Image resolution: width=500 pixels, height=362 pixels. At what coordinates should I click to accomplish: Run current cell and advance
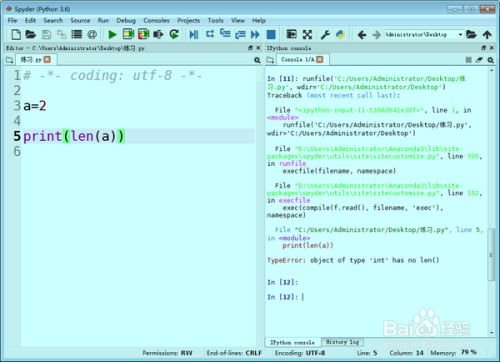point(144,34)
